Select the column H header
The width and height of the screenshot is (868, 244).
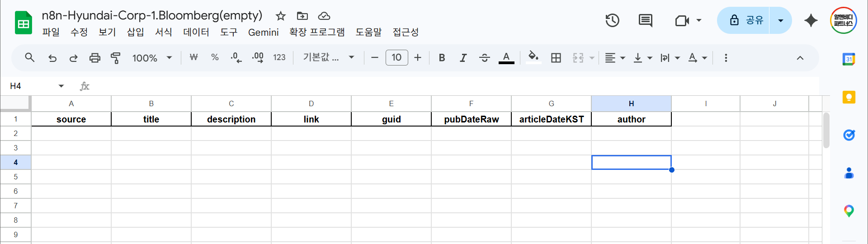pos(631,103)
